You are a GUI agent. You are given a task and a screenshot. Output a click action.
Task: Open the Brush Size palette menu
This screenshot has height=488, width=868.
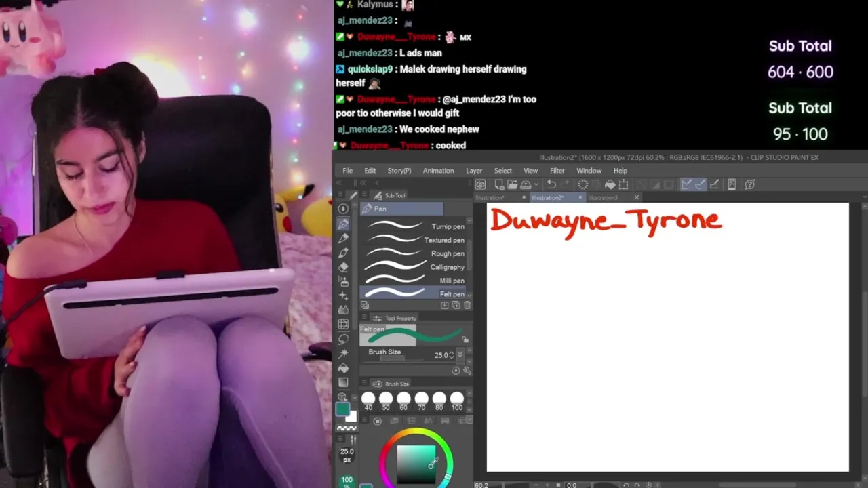click(364, 384)
